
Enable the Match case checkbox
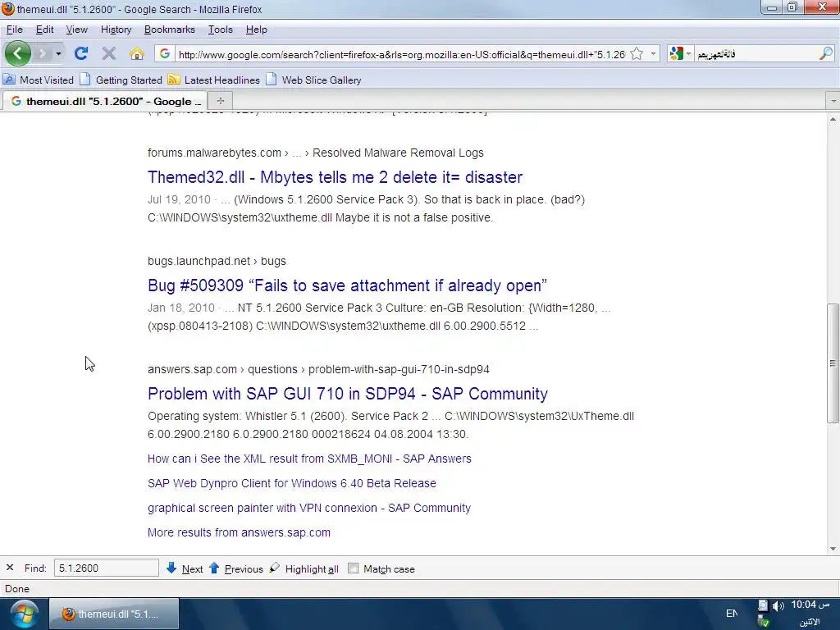pyautogui.click(x=353, y=568)
